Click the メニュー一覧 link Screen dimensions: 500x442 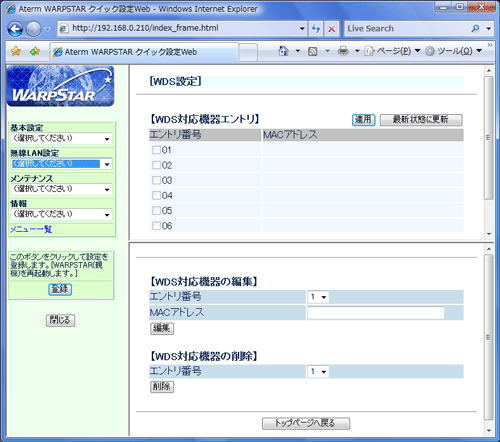[x=31, y=229]
